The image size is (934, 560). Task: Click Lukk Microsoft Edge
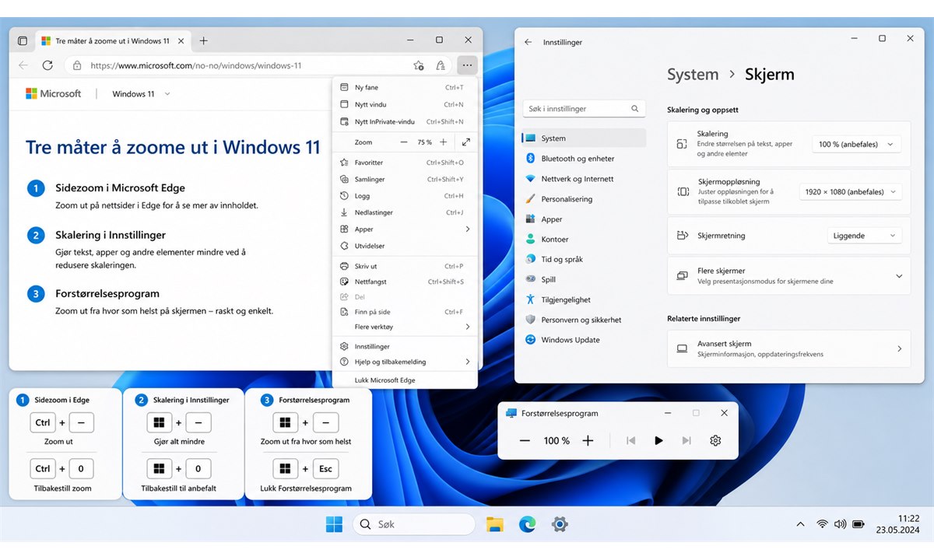point(405,380)
